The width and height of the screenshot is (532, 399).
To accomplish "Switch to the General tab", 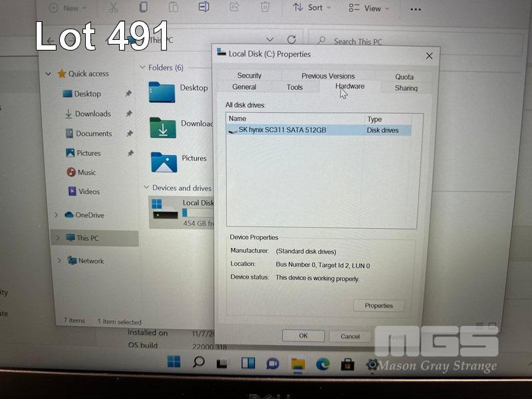I will (244, 87).
